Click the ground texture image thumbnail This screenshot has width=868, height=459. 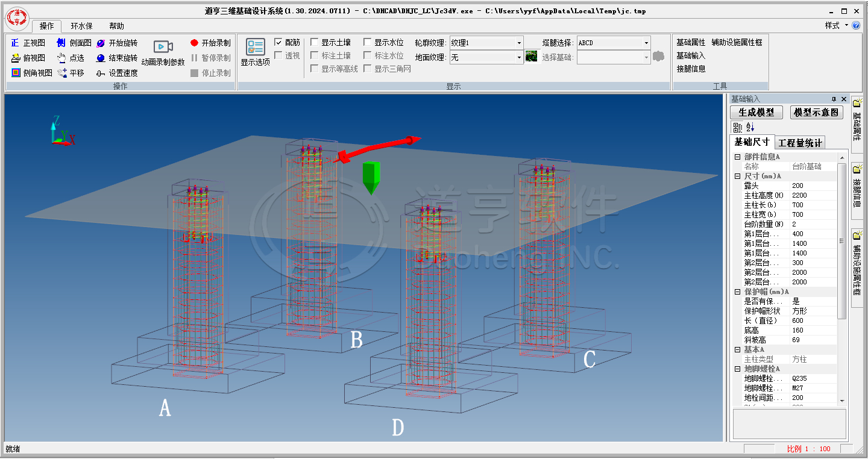531,57
